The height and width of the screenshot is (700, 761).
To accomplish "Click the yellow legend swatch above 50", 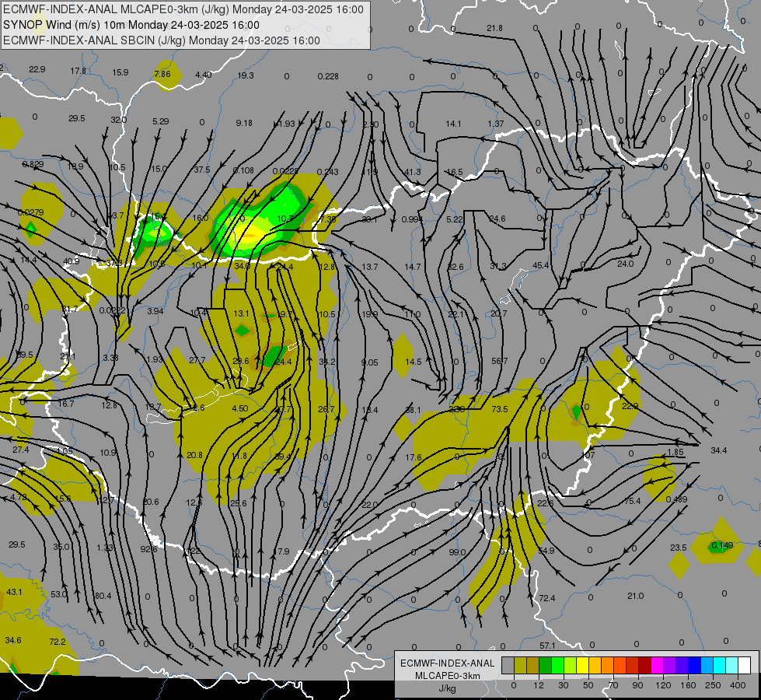I will (582, 665).
